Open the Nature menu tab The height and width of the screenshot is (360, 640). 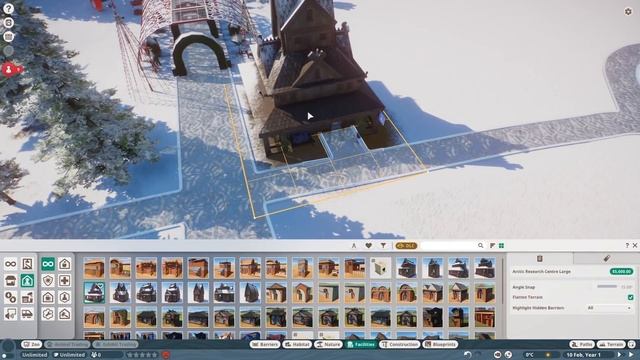click(x=328, y=344)
